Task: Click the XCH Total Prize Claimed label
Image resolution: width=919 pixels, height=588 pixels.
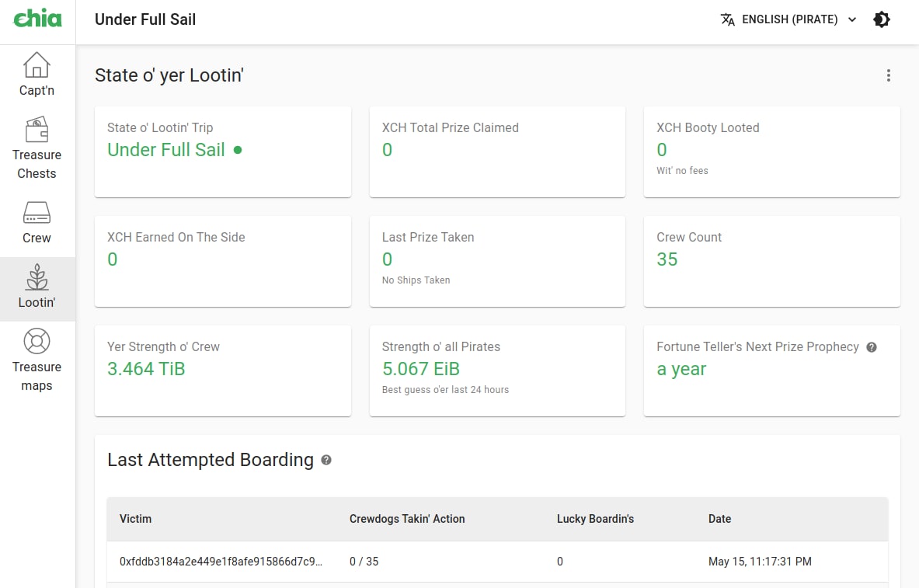Action: coord(450,128)
